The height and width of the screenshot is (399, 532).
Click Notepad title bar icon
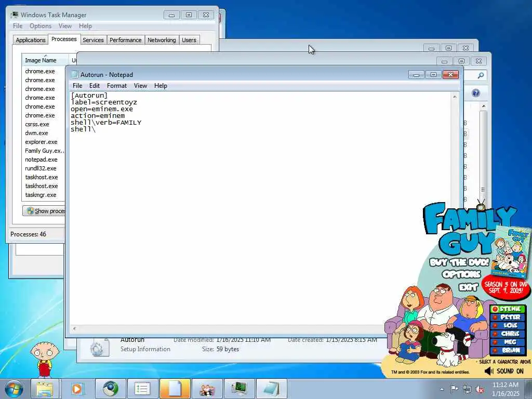pos(74,75)
